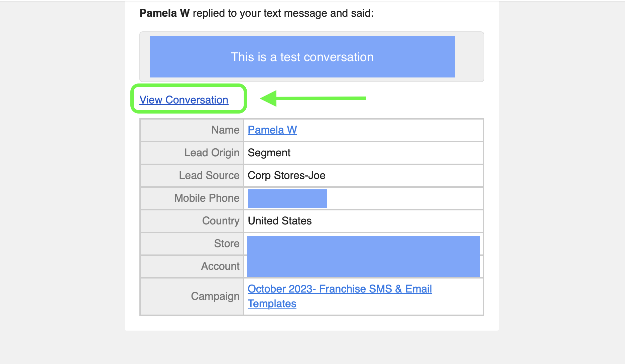This screenshot has height=364, width=625.
Task: Select the United States country value
Action: pos(280,221)
